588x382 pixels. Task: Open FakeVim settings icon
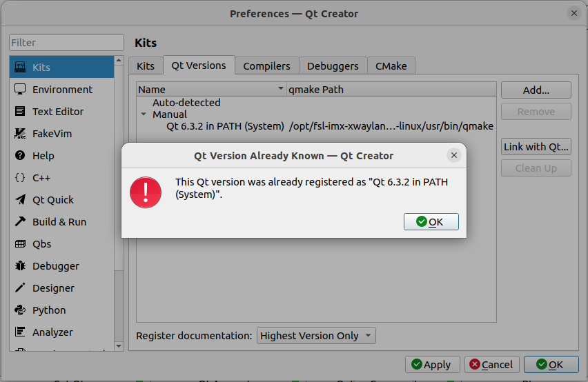[20, 134]
